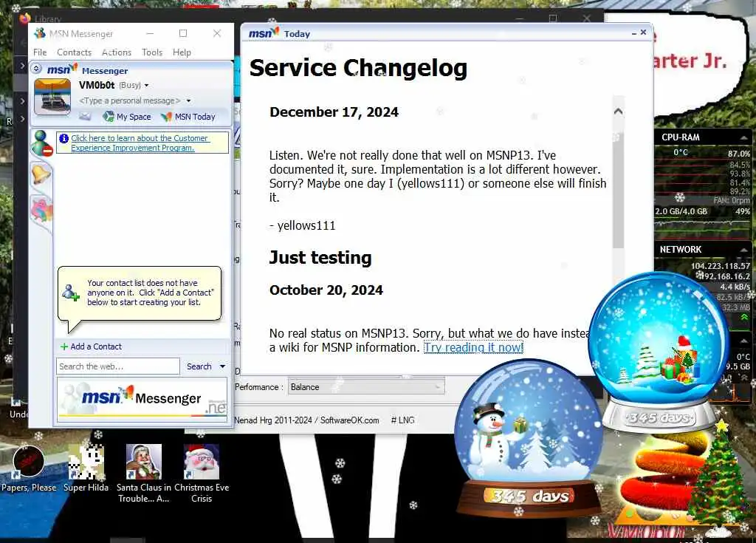Open MSN Today button

(188, 116)
